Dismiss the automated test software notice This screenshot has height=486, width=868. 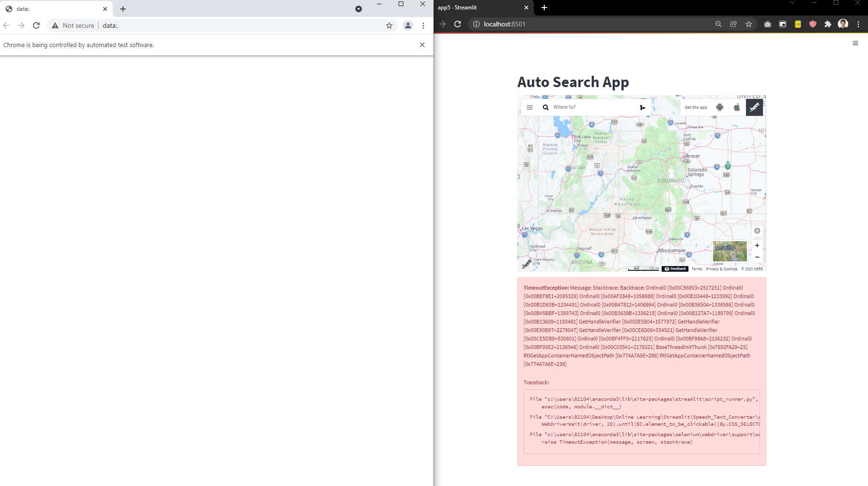(x=422, y=45)
